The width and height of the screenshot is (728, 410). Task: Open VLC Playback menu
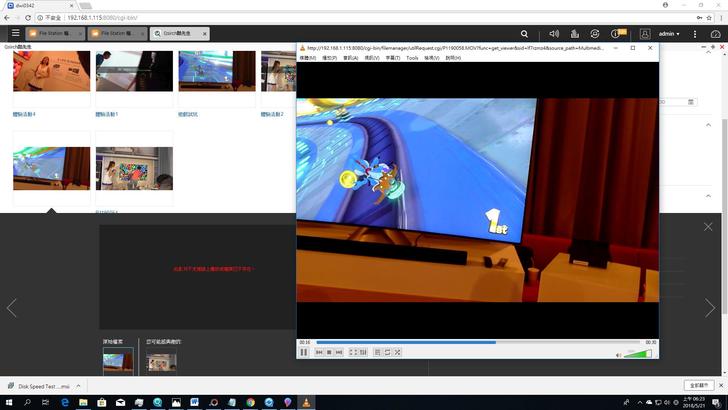click(329, 58)
